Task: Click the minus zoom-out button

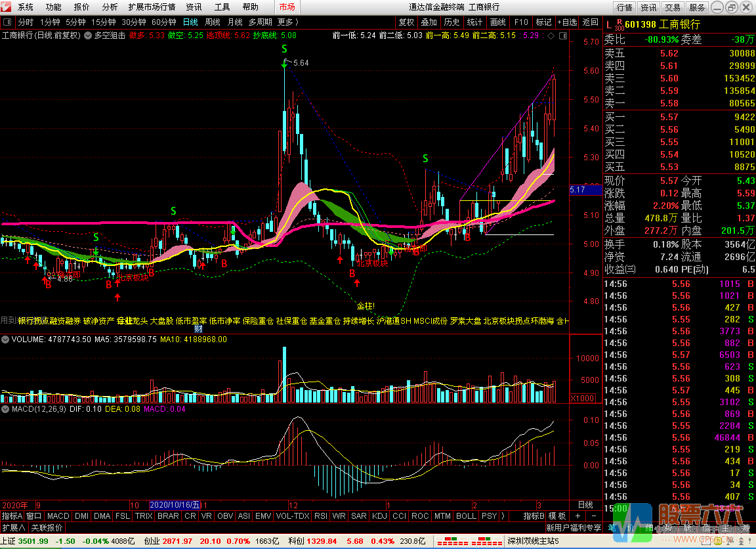Action: coord(593,516)
